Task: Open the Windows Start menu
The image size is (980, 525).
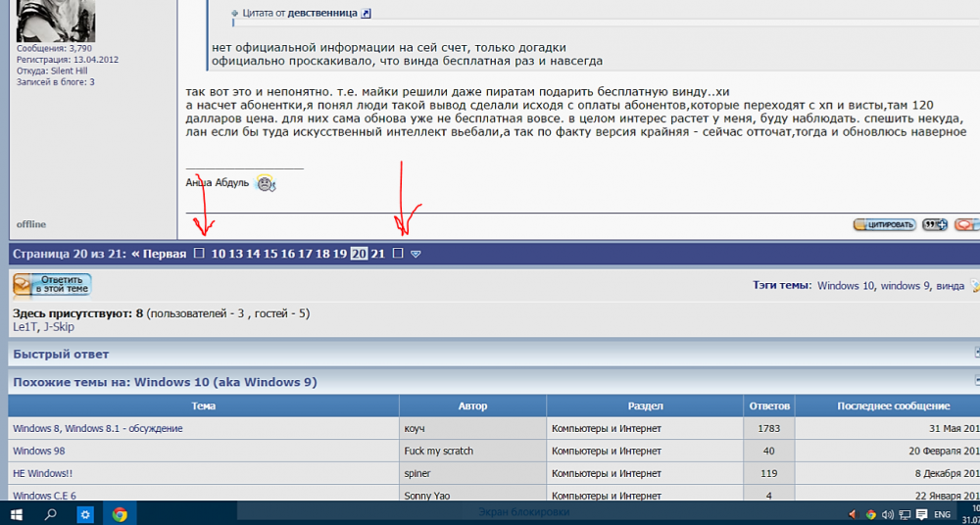Action: tap(17, 514)
